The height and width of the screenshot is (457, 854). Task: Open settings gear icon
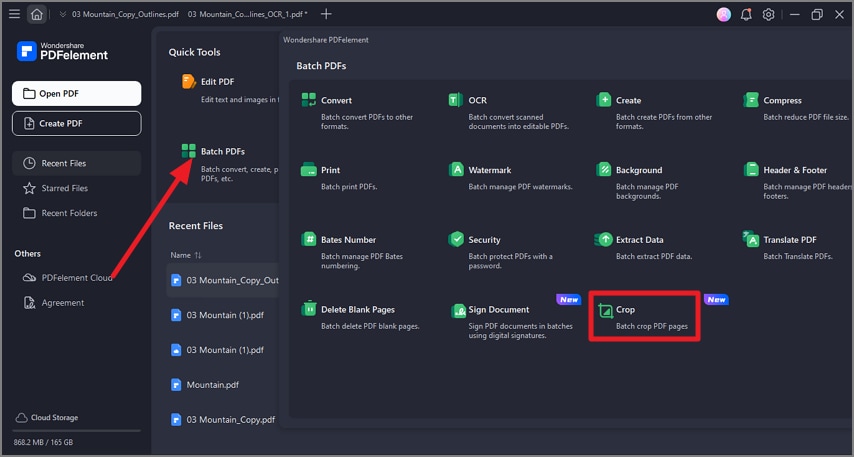click(x=768, y=15)
